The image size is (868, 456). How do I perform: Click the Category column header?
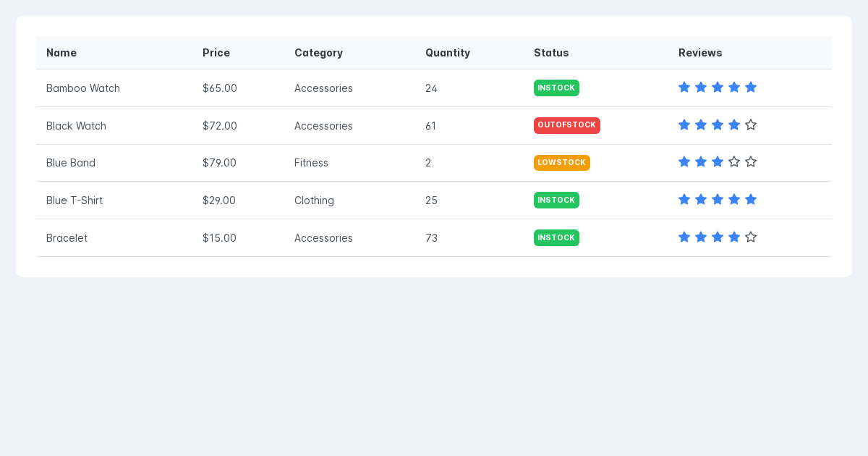349,53
